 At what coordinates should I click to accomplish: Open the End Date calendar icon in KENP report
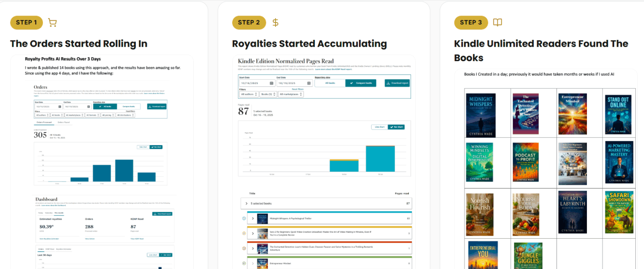[x=309, y=83]
